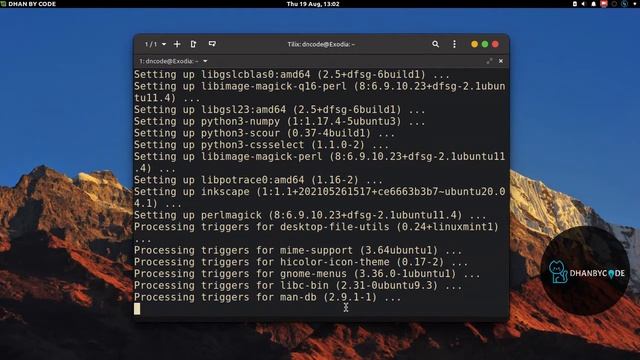Click the line 'Setting up libpotrace0:amd64'
Viewport: 640px width, 360px height.
coord(258,180)
